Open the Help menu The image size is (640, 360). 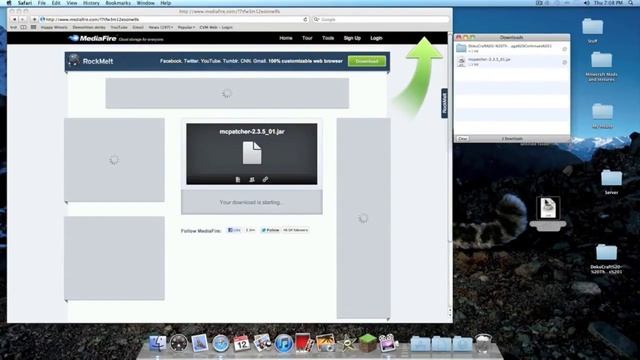point(165,3)
